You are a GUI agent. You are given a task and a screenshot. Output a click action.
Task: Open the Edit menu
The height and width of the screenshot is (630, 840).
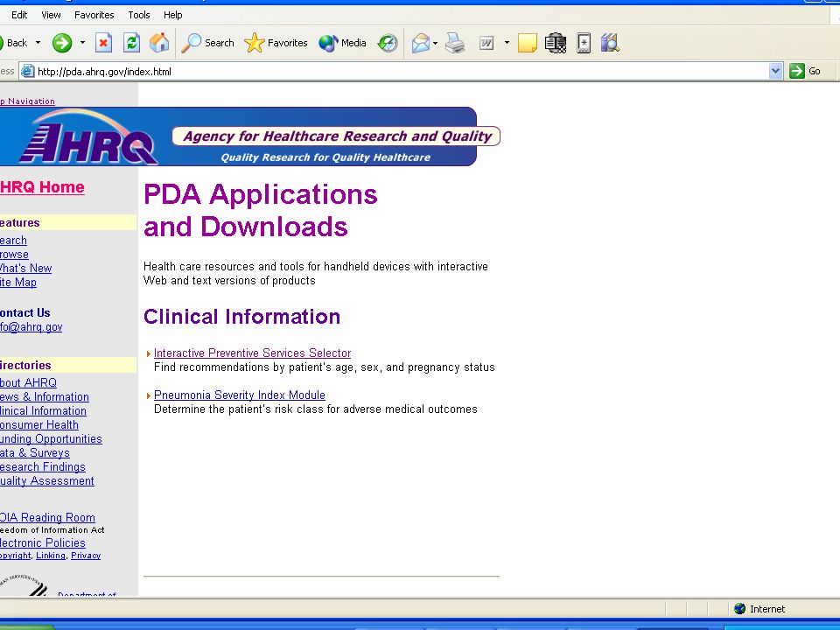[x=19, y=15]
